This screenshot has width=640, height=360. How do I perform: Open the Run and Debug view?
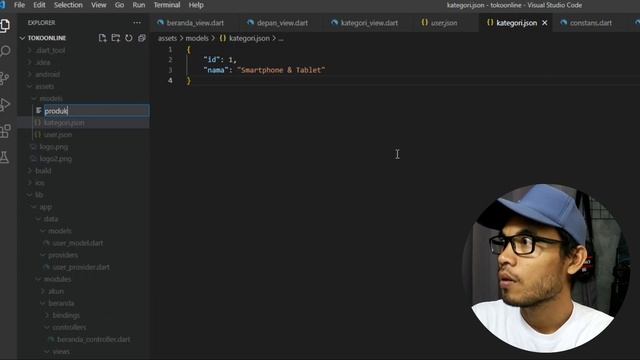pyautogui.click(x=5, y=104)
